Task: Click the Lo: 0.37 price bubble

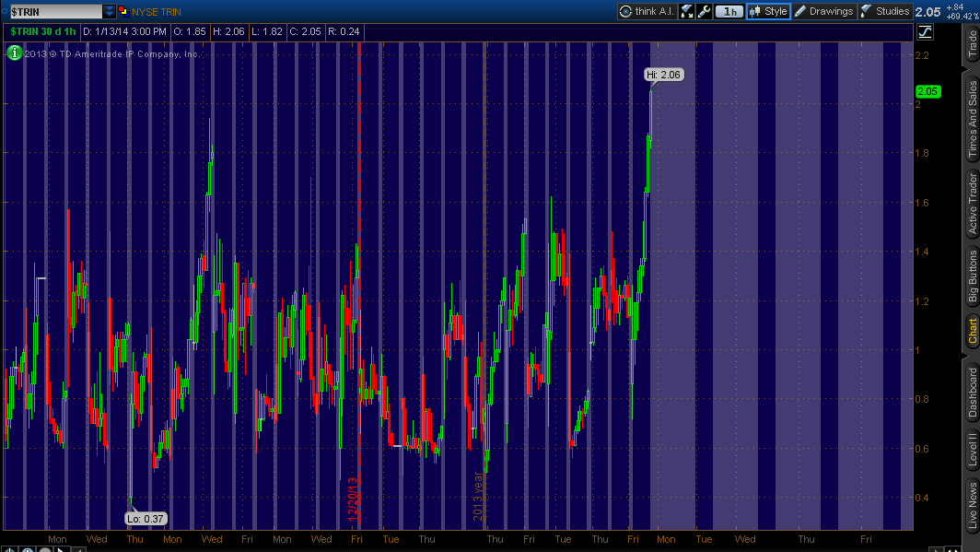Action: point(145,518)
